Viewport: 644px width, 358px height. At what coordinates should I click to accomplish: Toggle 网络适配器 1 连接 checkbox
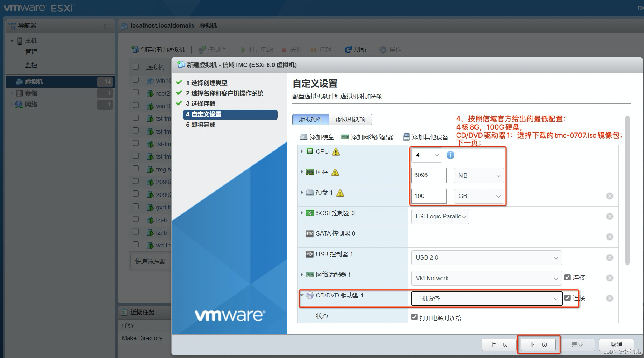pos(567,277)
